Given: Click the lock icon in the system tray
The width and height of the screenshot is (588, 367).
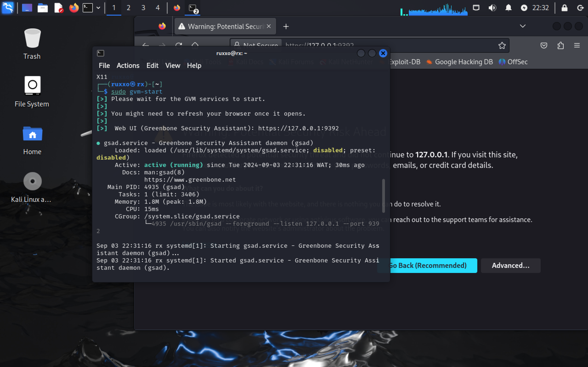Looking at the screenshot, I should 565,8.
